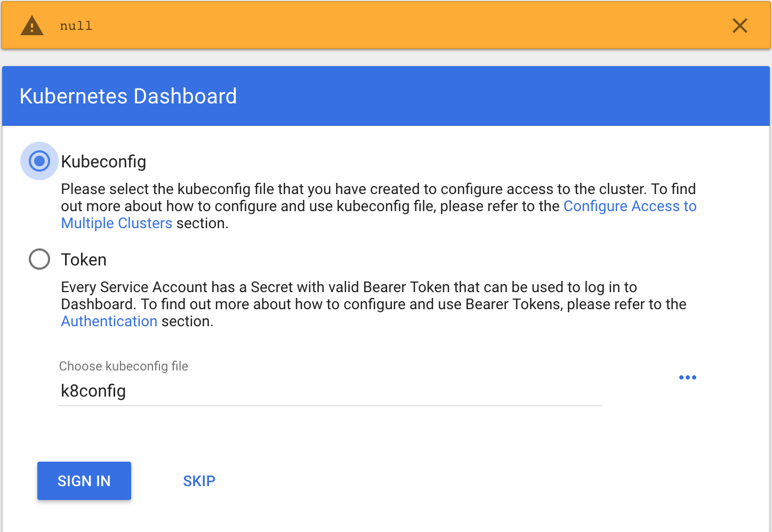Open the Authentication documentation link

coord(109,321)
